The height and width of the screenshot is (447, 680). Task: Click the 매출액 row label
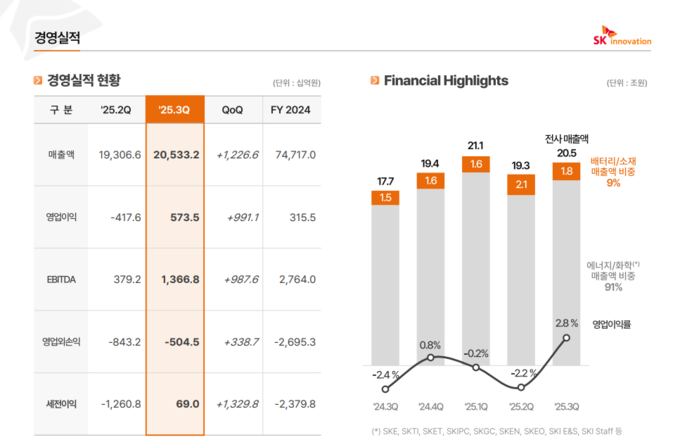(x=62, y=155)
